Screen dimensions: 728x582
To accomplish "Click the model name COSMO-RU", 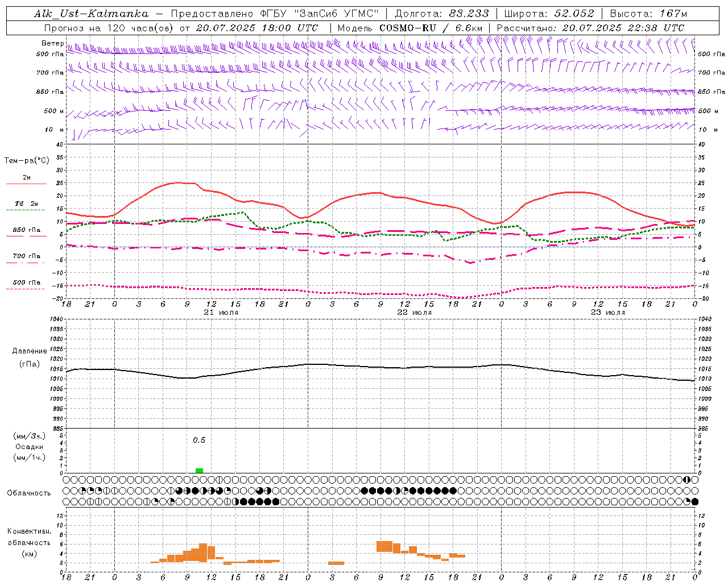I will pyautogui.click(x=408, y=28).
